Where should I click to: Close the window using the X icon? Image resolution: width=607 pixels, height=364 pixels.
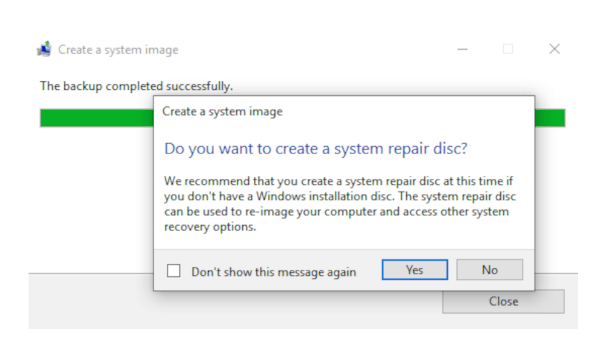pos(554,49)
